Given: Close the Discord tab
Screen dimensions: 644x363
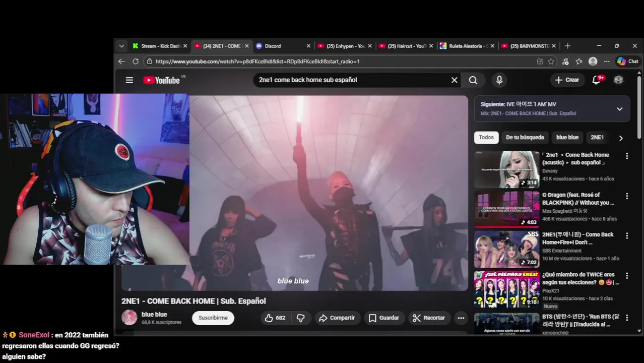Looking at the screenshot, I should pos(308,46).
